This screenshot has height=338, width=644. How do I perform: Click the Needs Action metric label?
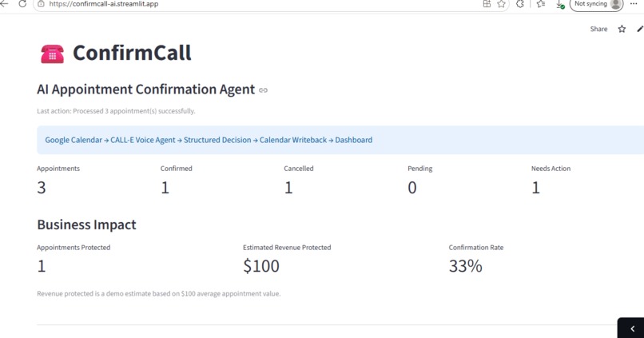pyautogui.click(x=551, y=169)
